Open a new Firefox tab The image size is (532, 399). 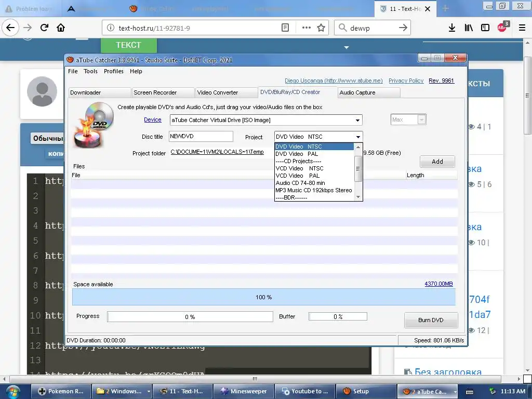(445, 8)
